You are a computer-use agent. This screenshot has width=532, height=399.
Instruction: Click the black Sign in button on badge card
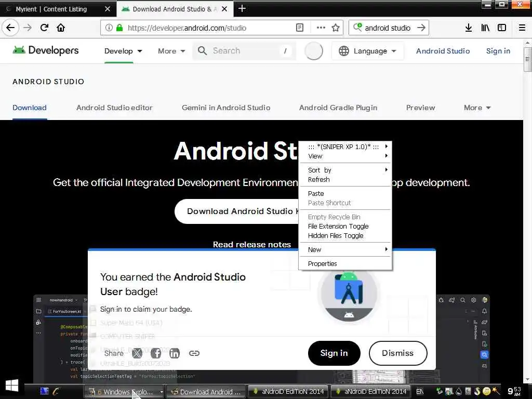pyautogui.click(x=334, y=353)
